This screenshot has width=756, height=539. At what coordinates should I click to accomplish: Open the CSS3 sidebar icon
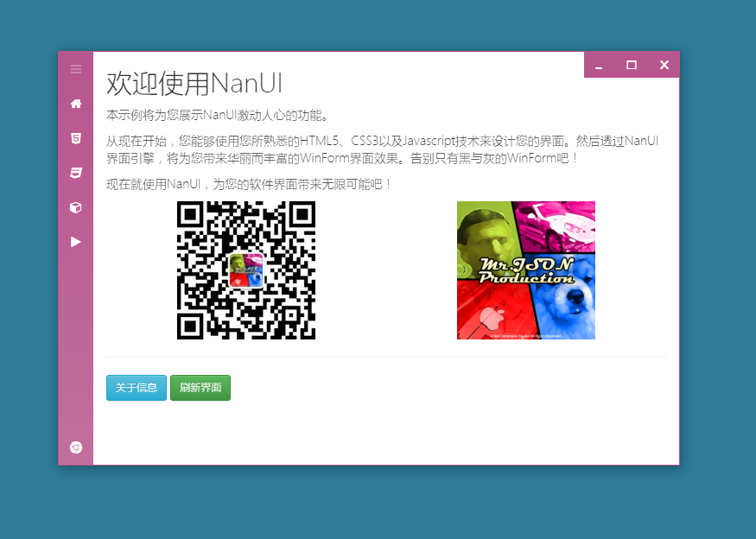click(x=76, y=173)
